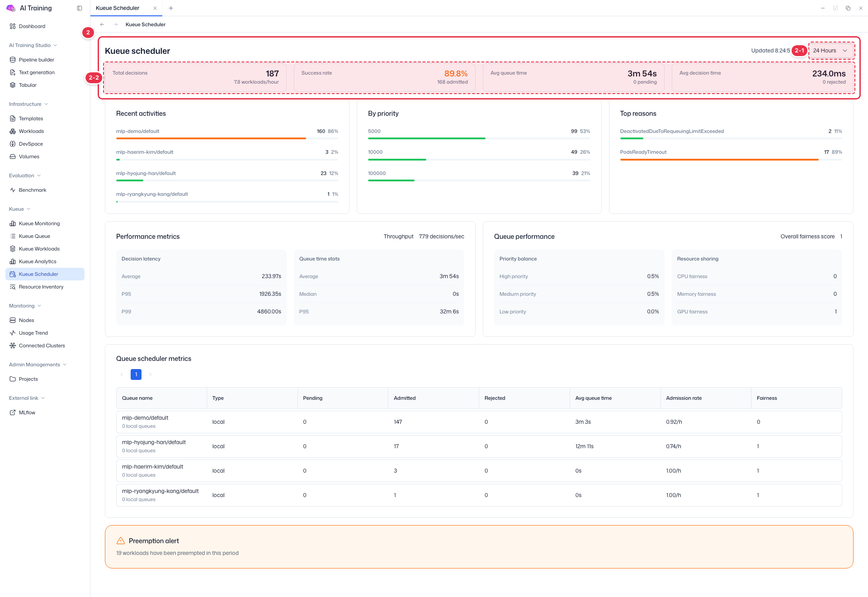The width and height of the screenshot is (868, 597).
Task: Collapse the AI Training Studio section
Action: (x=55, y=45)
